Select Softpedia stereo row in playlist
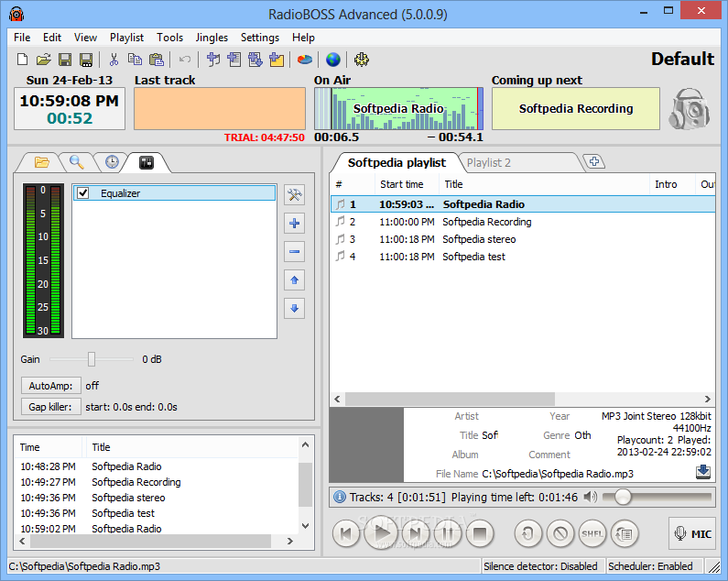 tap(523, 239)
